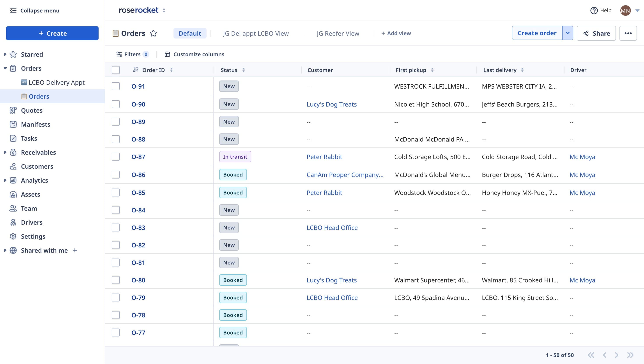This screenshot has width=644, height=364.
Task: Star the Orders board with star icon
Action: (x=153, y=33)
